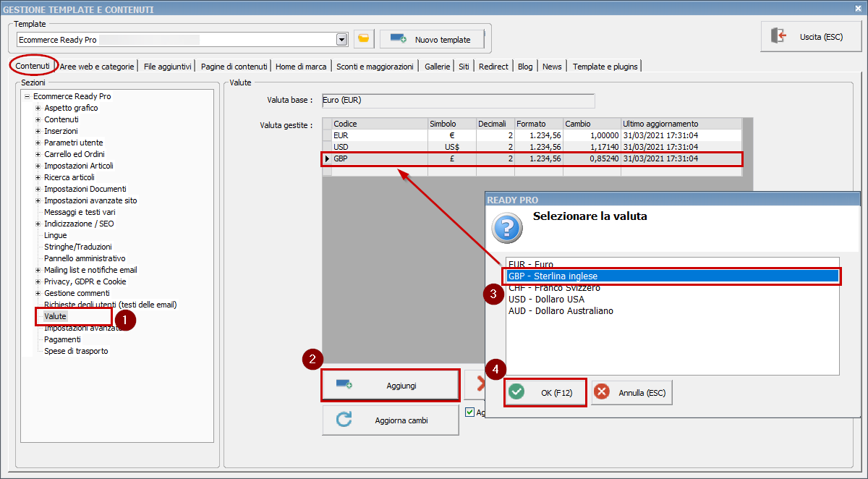Screen dimensions: 868x479
Task: Open the Template combo box dropdown arrow
Action: (341, 40)
